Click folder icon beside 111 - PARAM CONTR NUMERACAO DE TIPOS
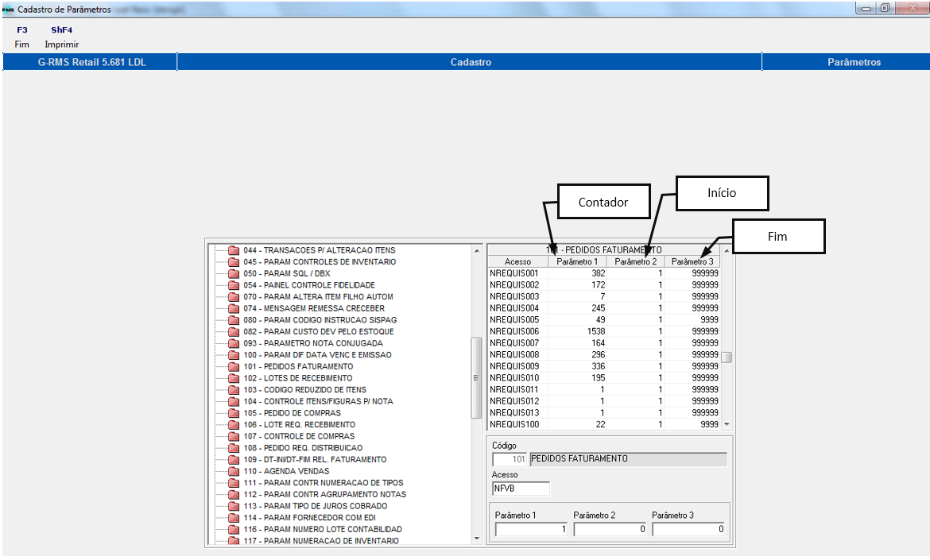The height and width of the screenshot is (560, 930). click(x=234, y=483)
